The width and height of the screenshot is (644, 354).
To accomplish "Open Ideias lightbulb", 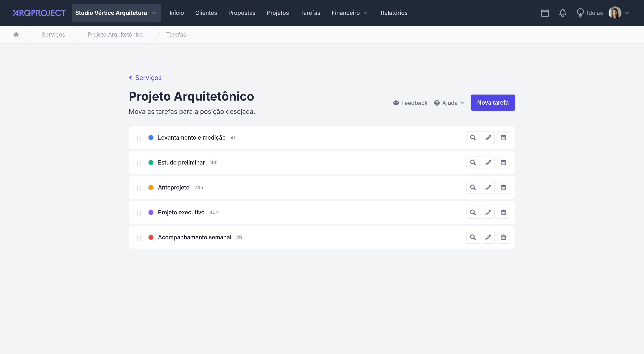I will tap(590, 13).
